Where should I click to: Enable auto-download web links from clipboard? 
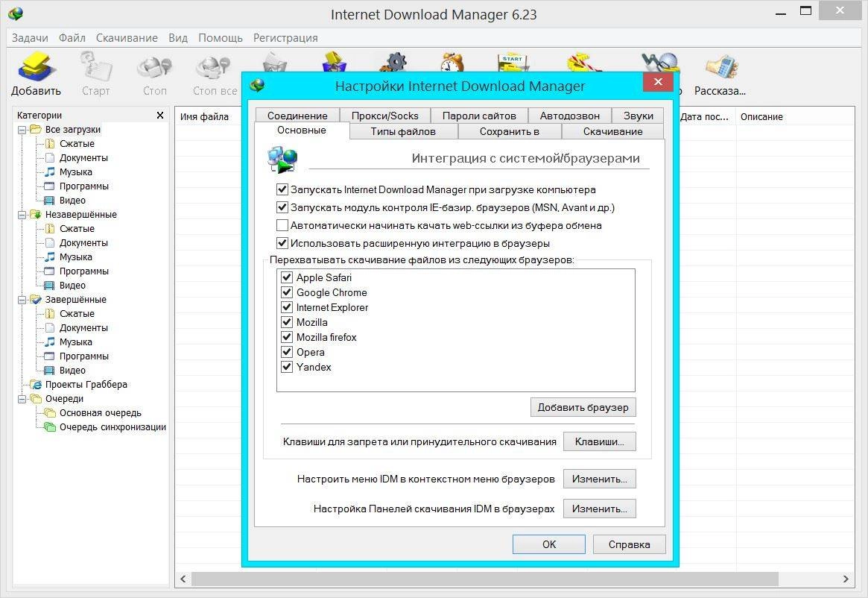(282, 225)
